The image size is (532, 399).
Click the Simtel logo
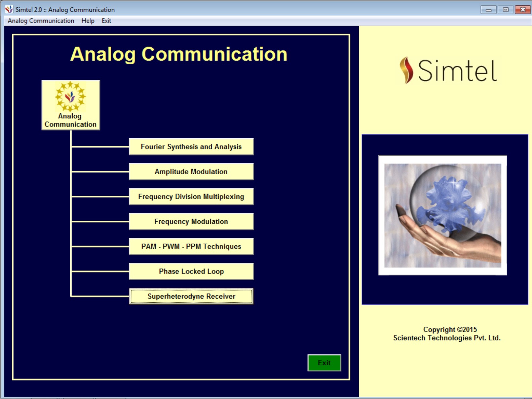(x=448, y=70)
